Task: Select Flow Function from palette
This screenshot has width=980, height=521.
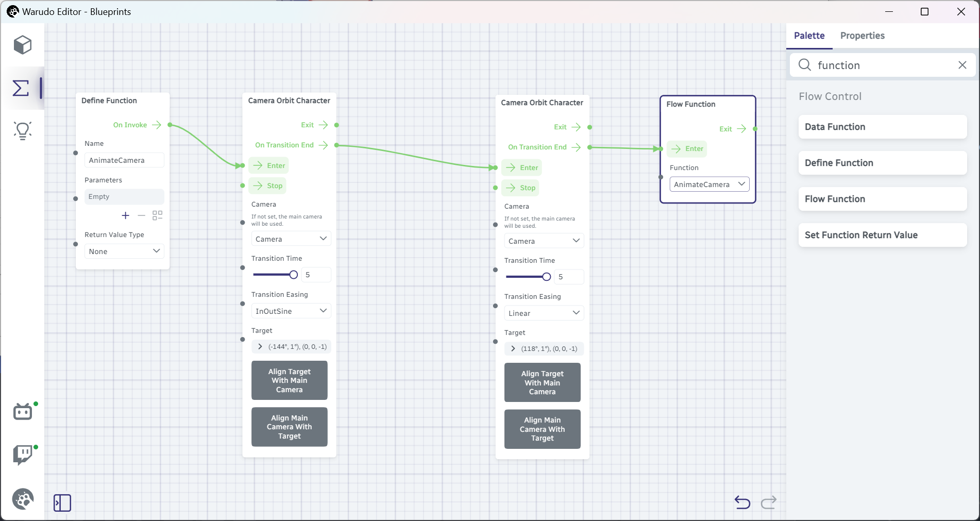Action: [x=882, y=199]
